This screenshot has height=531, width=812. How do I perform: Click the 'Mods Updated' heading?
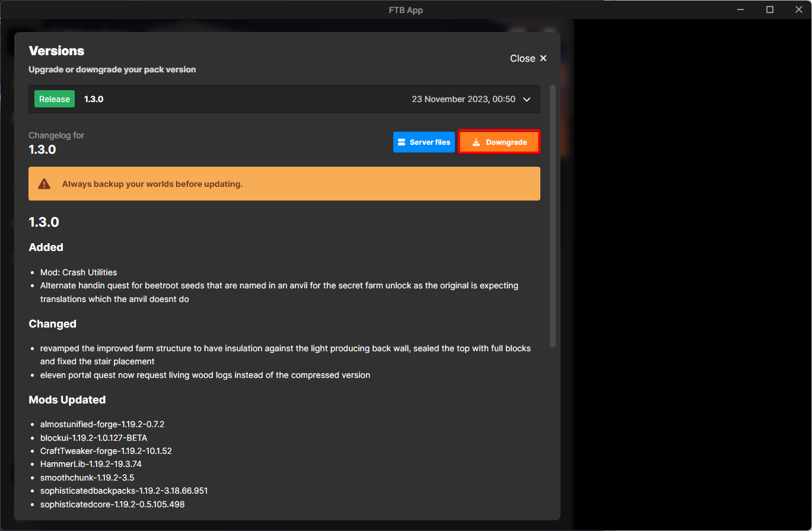(67, 400)
